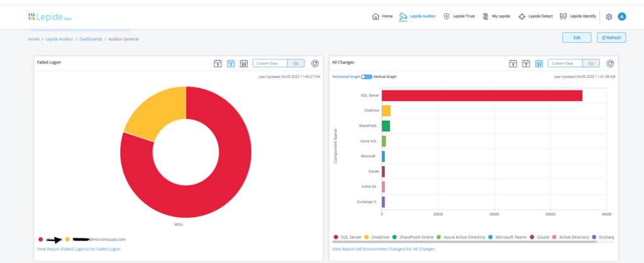The width and height of the screenshot is (644, 263).
Task: Select 7-day calendar in All Changes
Action: coord(526,64)
